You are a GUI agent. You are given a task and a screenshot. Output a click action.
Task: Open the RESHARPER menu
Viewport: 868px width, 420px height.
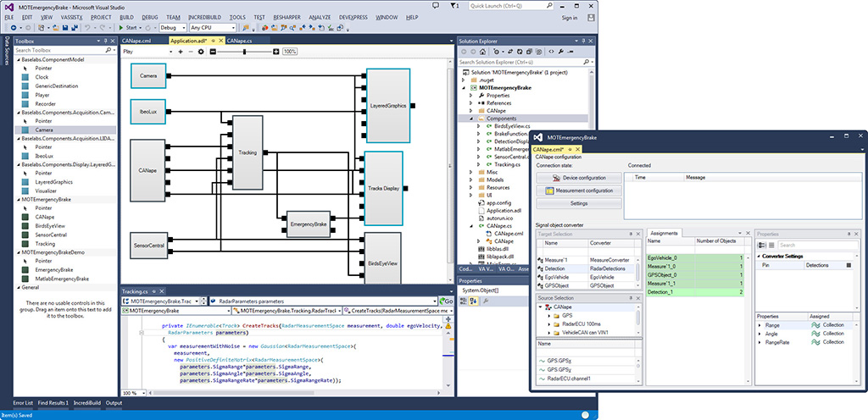(287, 16)
